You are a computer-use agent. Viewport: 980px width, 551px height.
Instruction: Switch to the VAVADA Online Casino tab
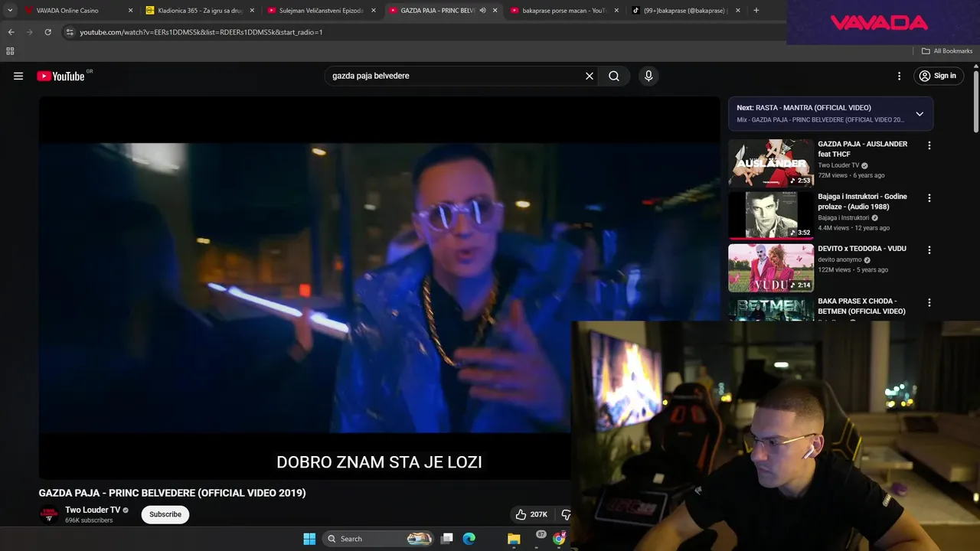click(x=78, y=11)
